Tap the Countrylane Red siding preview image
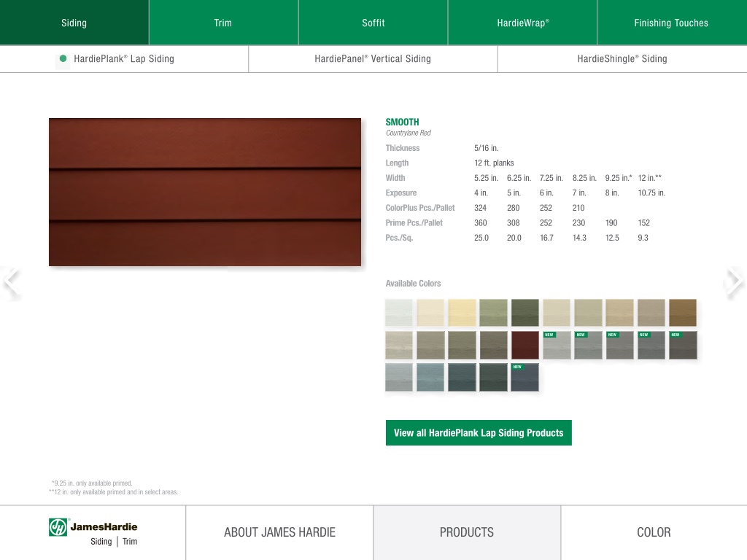Viewport: 747px width, 560px height. click(205, 192)
